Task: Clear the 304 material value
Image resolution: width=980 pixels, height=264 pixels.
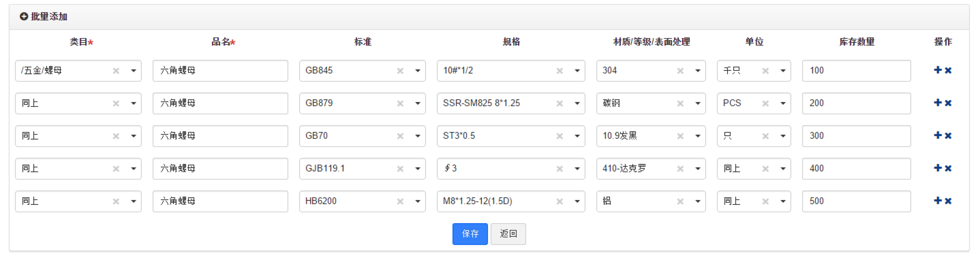Action: [680, 71]
